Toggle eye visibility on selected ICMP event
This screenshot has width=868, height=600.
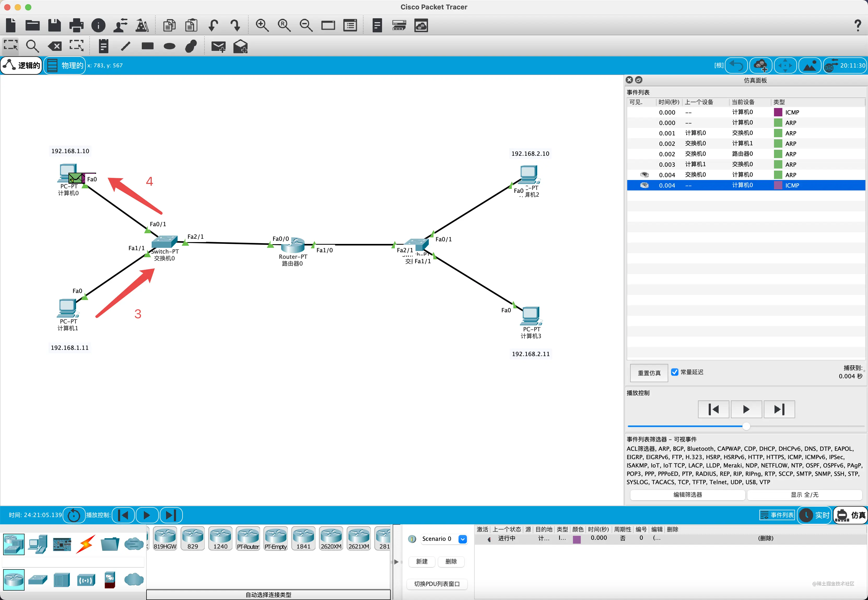click(644, 185)
